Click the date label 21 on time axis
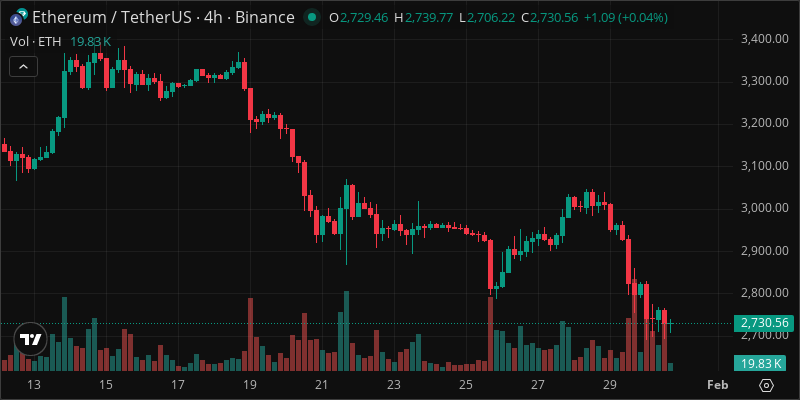Viewport: 800px width, 400px height. (x=321, y=384)
